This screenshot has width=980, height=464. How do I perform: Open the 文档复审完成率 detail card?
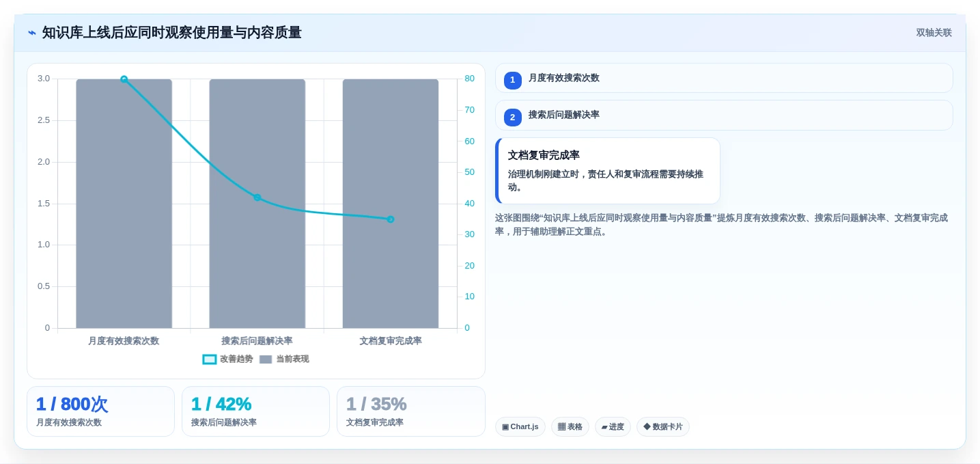pos(608,171)
